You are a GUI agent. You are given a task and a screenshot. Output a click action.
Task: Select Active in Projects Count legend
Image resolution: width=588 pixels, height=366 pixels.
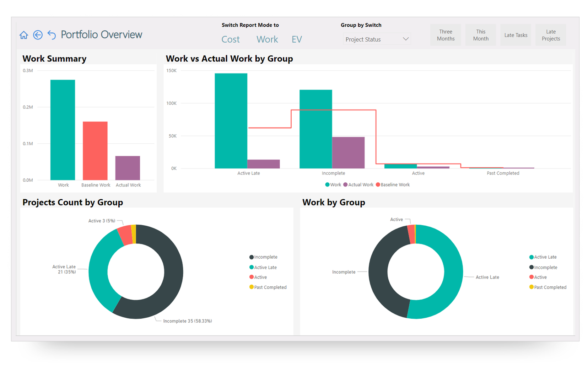coord(258,277)
